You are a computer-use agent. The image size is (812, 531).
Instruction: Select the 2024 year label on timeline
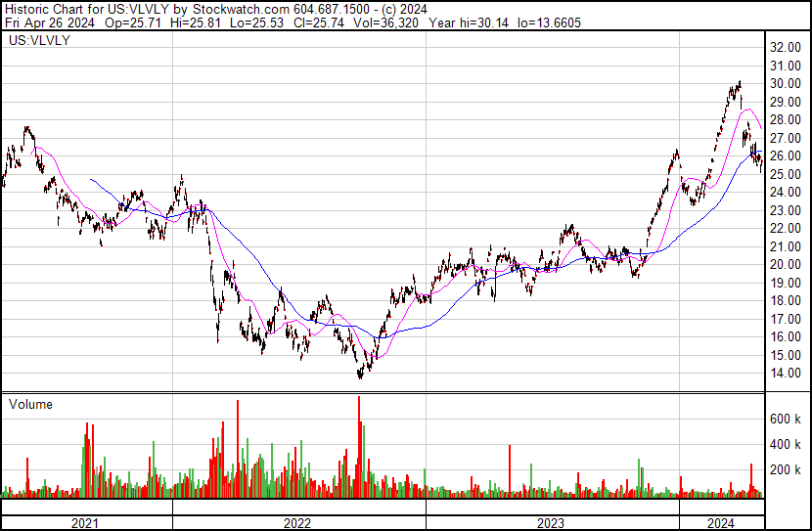pyautogui.click(x=721, y=523)
